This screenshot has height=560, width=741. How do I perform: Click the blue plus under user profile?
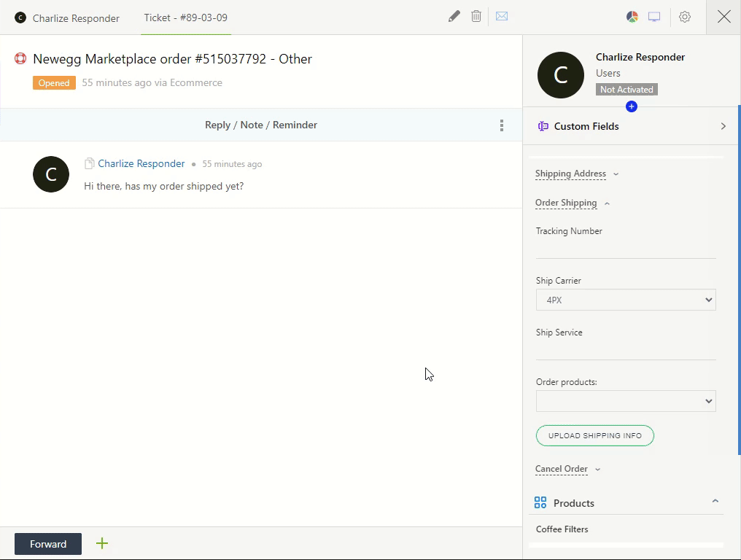[632, 106]
